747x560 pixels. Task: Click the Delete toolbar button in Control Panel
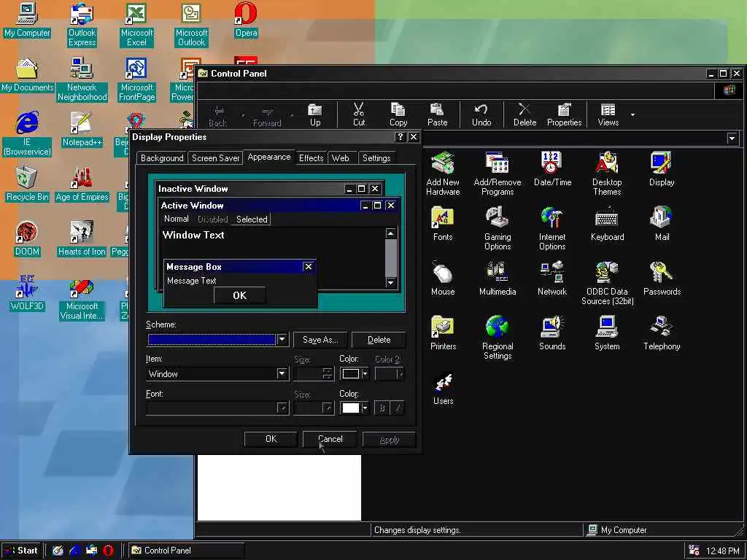click(x=525, y=114)
